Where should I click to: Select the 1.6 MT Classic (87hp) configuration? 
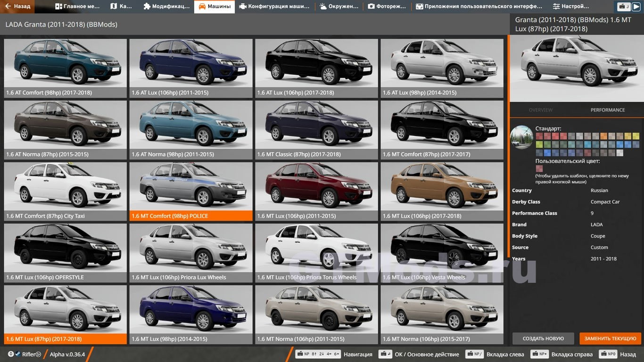coord(316,130)
